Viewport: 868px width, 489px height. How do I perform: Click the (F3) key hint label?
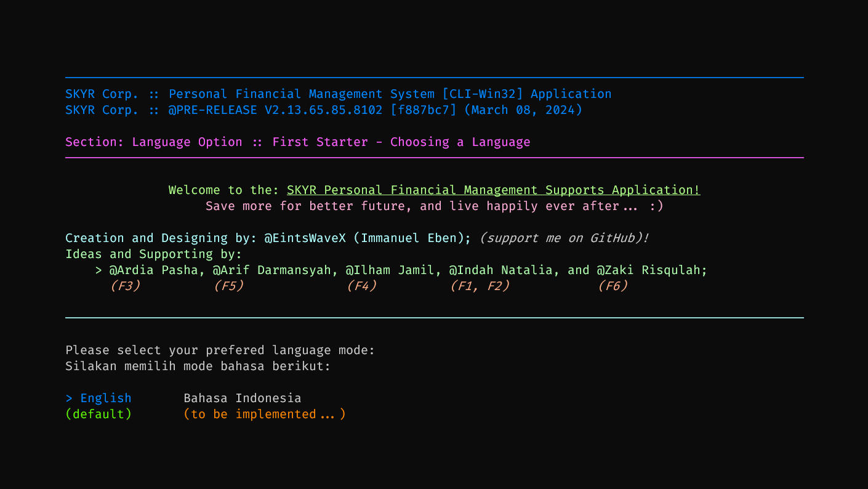(x=126, y=286)
